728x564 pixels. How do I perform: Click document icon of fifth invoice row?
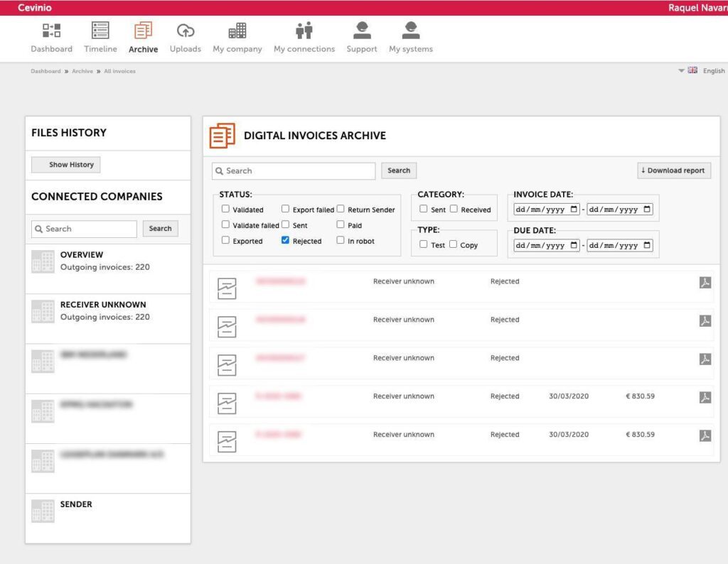pyautogui.click(x=227, y=442)
